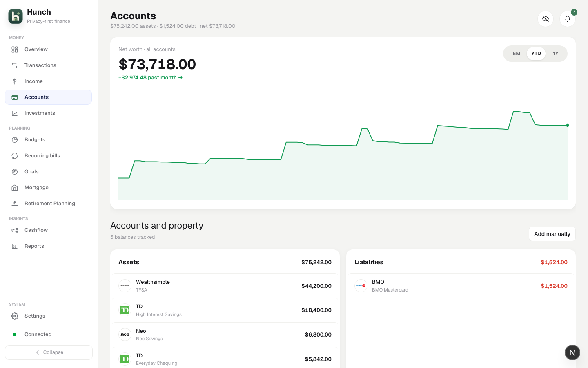Image resolution: width=588 pixels, height=368 pixels.
Task: Select the YTD range option
Action: pos(536,54)
